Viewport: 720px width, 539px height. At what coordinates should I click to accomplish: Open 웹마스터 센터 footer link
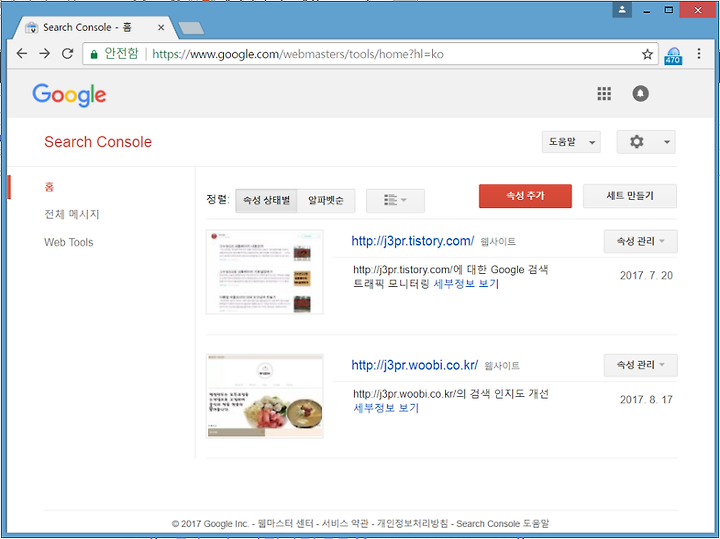(286, 523)
